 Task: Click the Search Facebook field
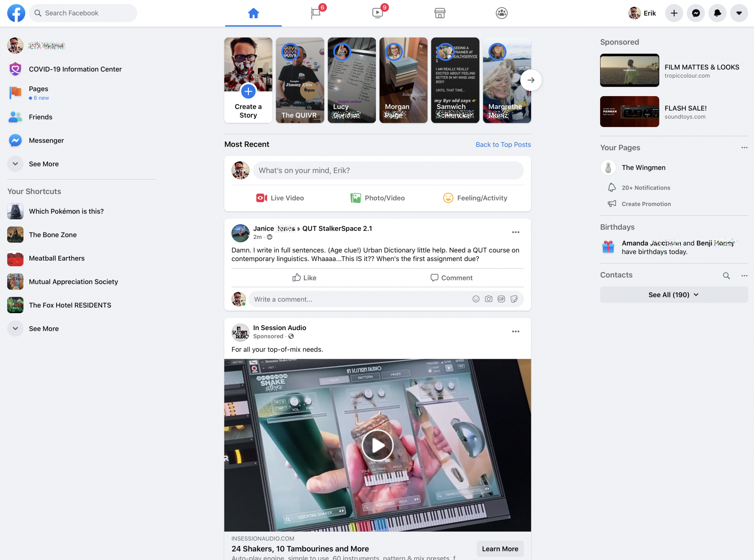tap(83, 13)
